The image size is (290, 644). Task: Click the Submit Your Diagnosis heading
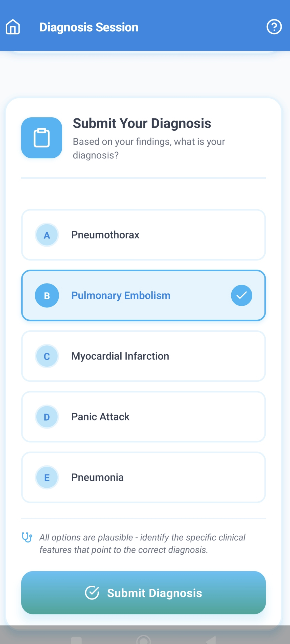click(x=142, y=123)
